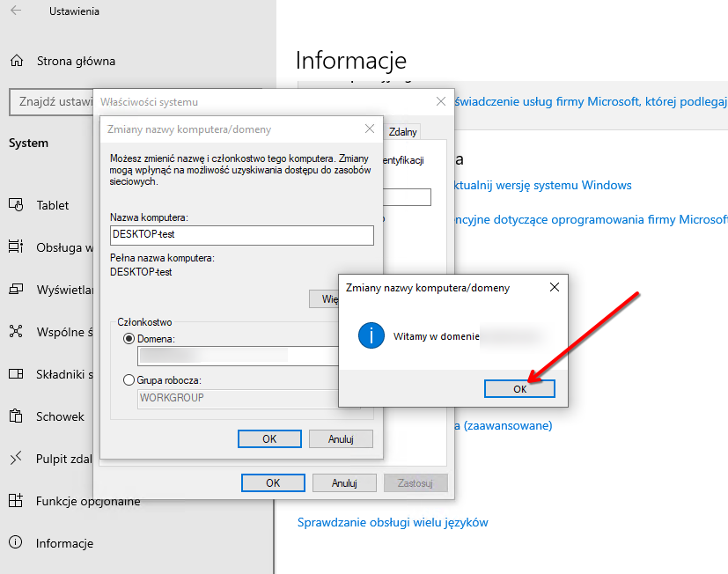728x574 pixels.
Task: Open the Schowek clipboard icon
Action: (16, 416)
